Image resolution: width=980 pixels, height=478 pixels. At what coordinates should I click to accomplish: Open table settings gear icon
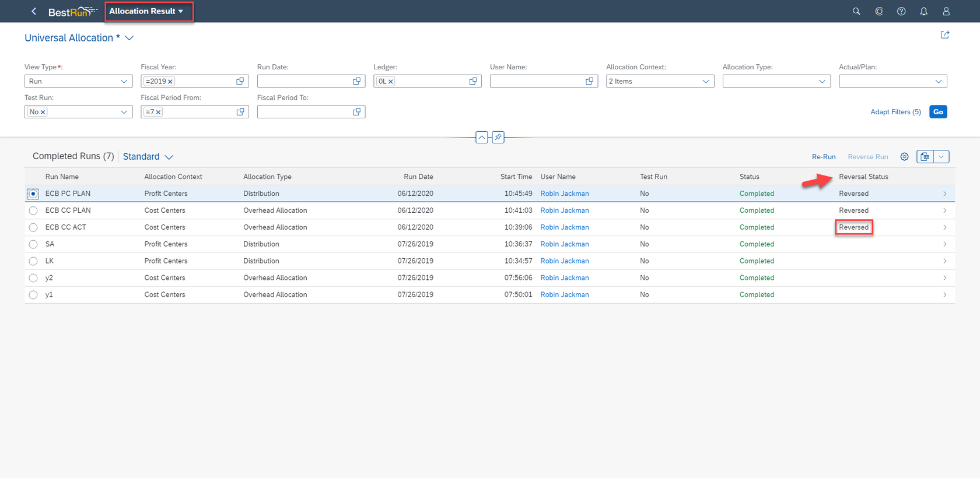904,156
